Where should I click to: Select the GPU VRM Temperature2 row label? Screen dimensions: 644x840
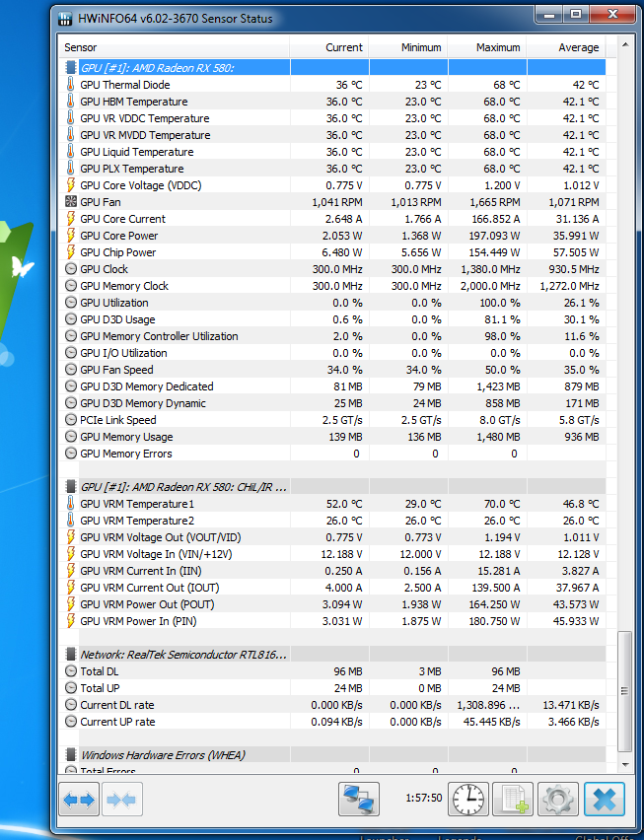click(x=137, y=521)
